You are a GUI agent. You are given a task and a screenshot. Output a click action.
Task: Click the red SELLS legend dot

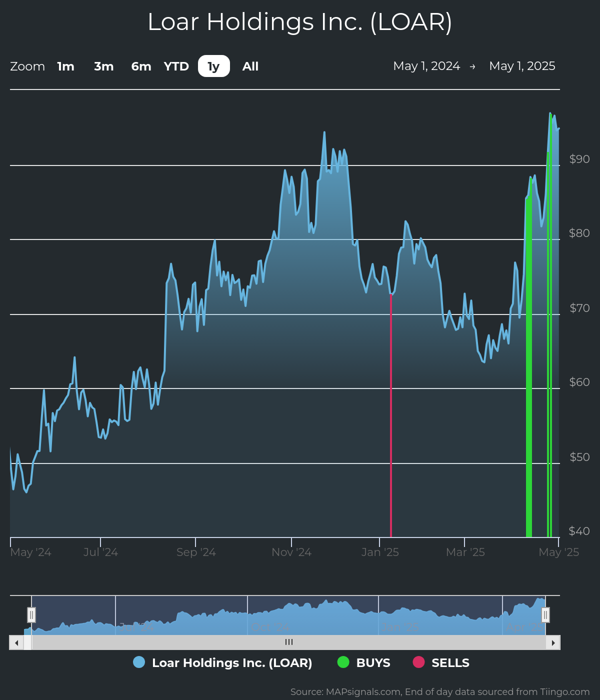click(x=418, y=662)
